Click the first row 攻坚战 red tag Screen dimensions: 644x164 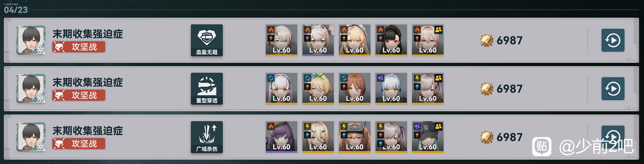pos(79,47)
